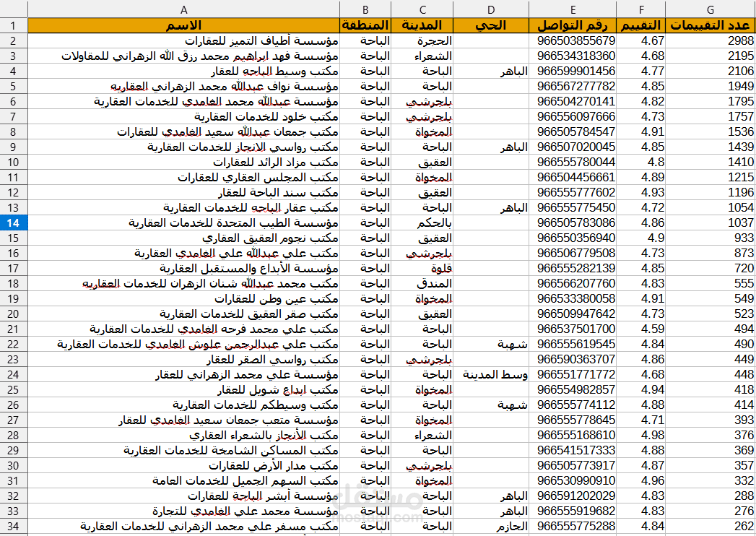Image resolution: width=756 pixels, height=536 pixels.
Task: Select cell with phone 966556097666
Action: click(x=573, y=117)
